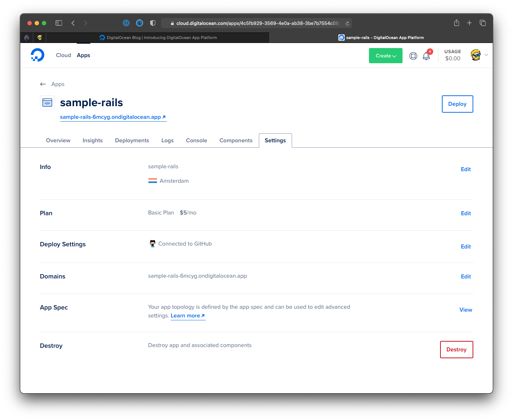513x420 pixels.
Task: Reload the page with refresh icon
Action: [347, 23]
